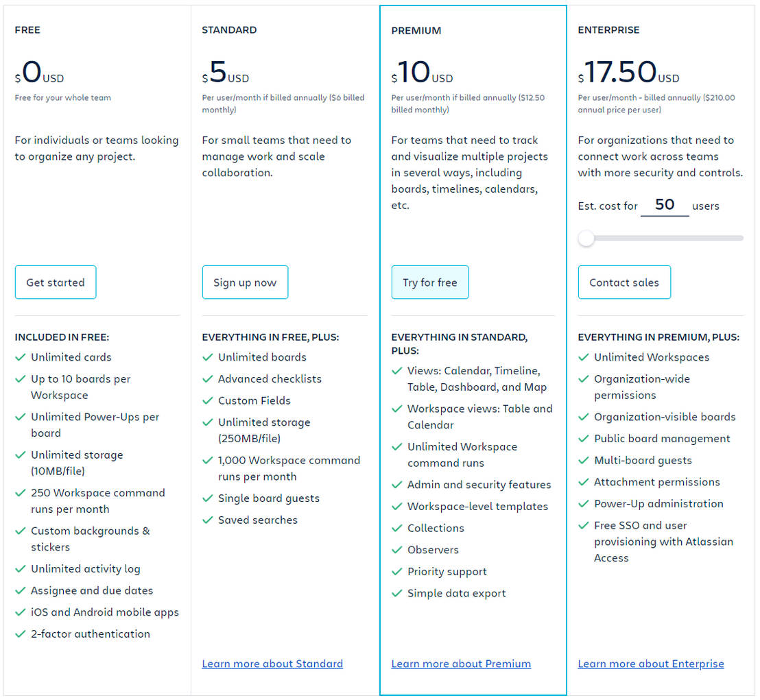The height and width of the screenshot is (700, 760).
Task: Click checkmark icon next to Unlimited Workspaces
Action: click(584, 357)
